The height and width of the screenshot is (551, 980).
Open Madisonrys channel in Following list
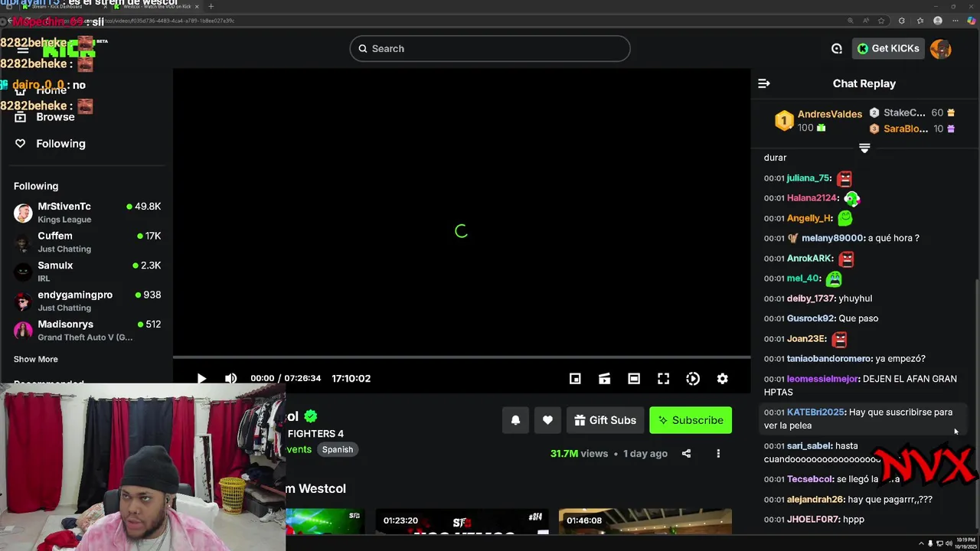(x=87, y=330)
